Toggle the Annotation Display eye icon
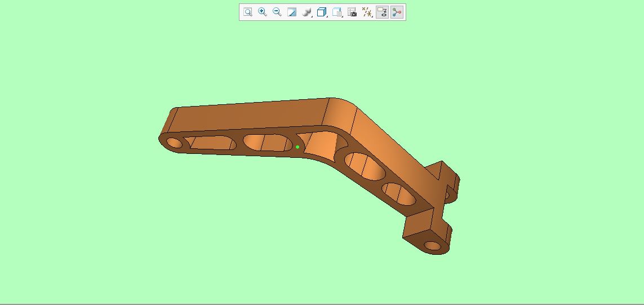 (382, 12)
